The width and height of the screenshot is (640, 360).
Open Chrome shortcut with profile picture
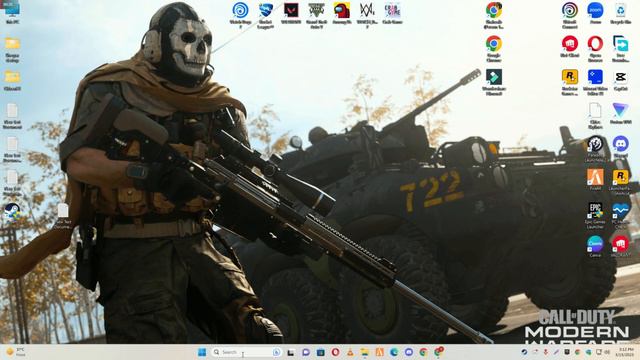[493, 15]
